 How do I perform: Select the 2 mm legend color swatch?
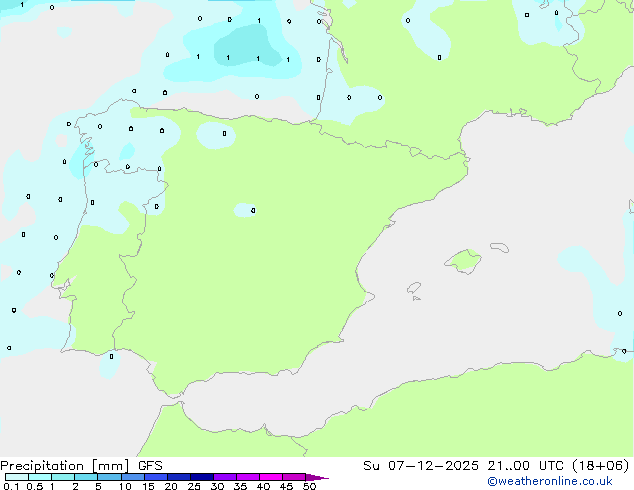pyautogui.click(x=86, y=477)
